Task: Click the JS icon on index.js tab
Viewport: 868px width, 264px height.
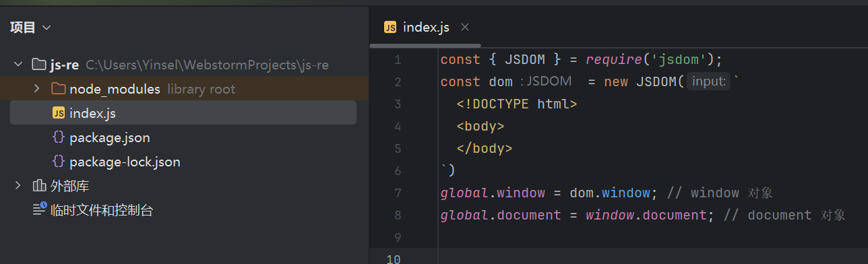Action: coord(390,27)
